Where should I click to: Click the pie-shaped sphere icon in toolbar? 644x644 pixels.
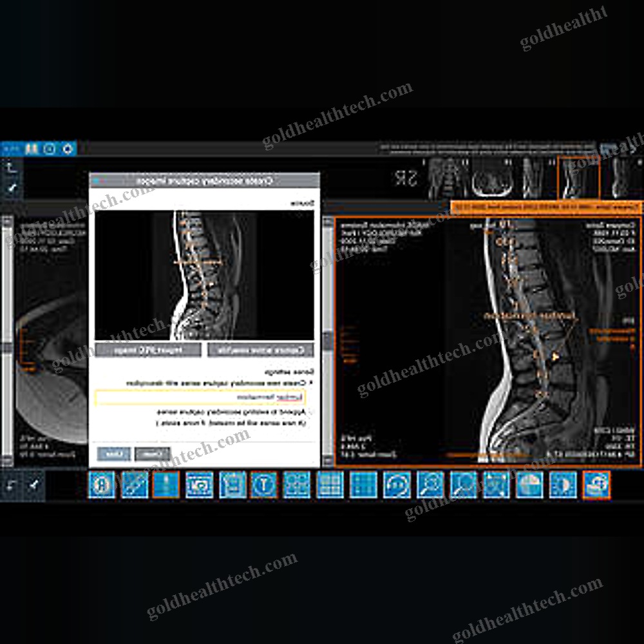point(529,485)
